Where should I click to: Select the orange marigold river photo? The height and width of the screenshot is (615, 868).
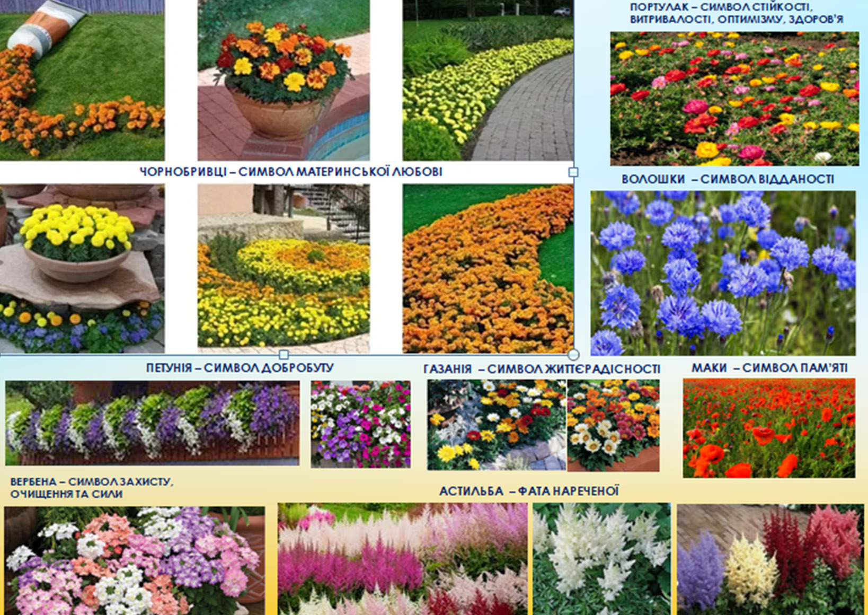click(x=488, y=268)
